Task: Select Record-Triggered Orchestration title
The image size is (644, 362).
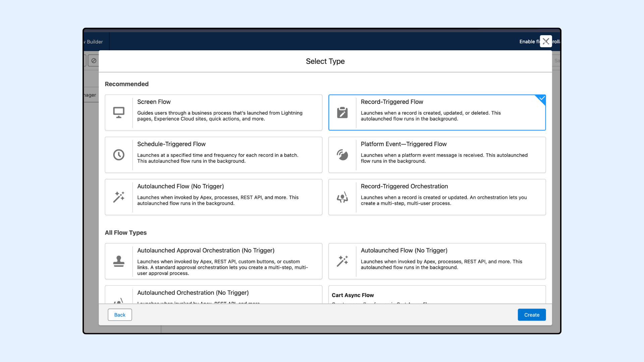Action: pyautogui.click(x=404, y=186)
